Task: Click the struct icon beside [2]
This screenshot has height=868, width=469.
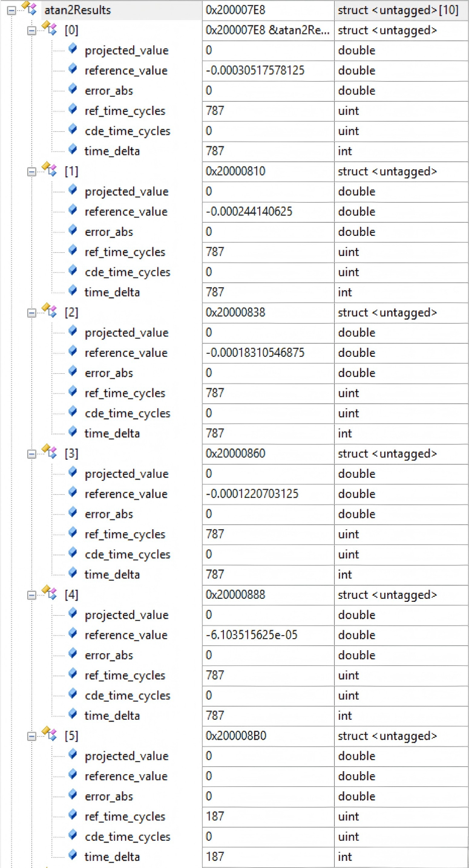Action: point(48,311)
